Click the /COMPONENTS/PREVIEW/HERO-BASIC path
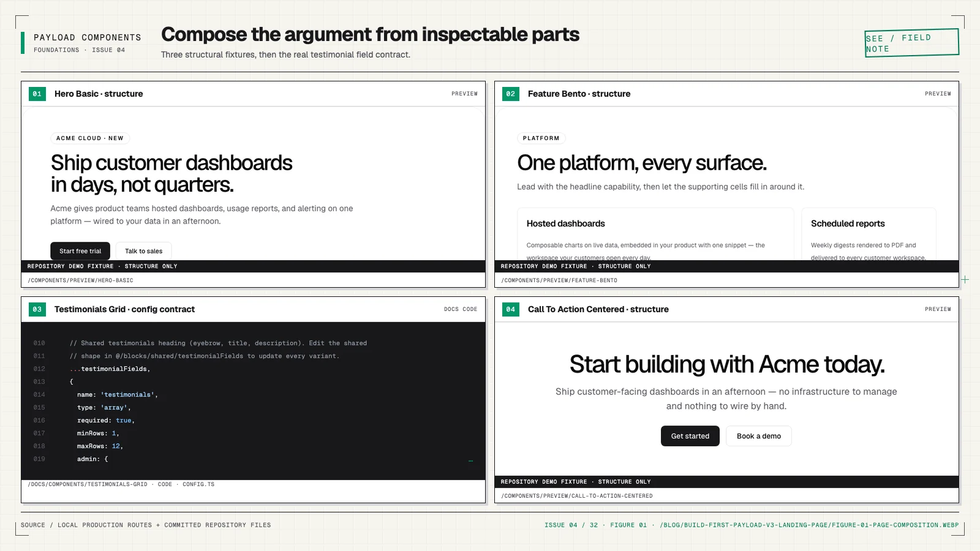Screen dimensions: 980x551 pyautogui.click(x=80, y=280)
